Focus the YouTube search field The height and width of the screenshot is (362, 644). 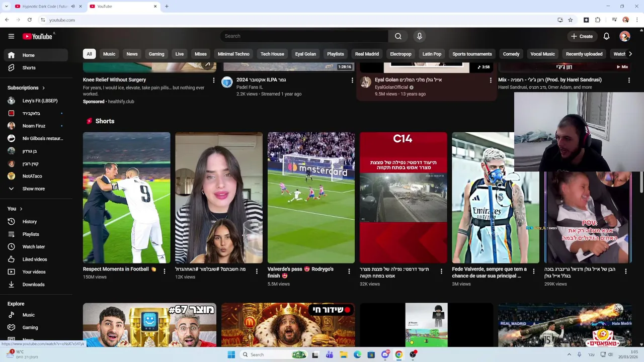click(304, 36)
